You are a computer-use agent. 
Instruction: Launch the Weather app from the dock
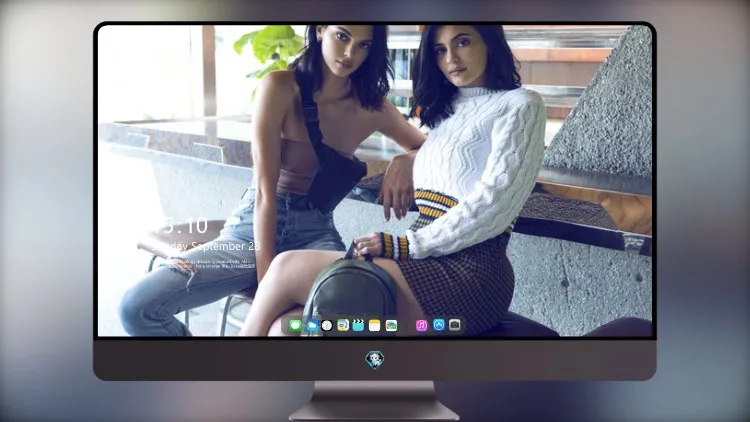312,326
